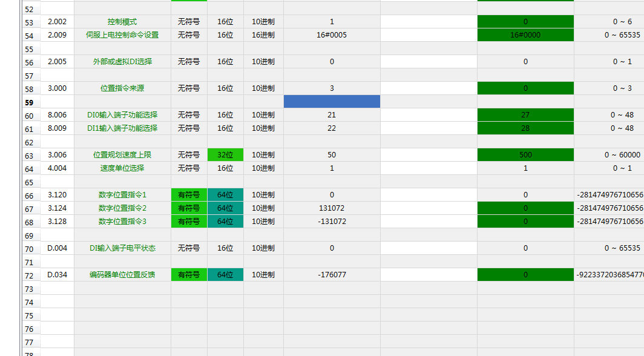
Task: Select value -131072 in row 68
Action: (332, 222)
